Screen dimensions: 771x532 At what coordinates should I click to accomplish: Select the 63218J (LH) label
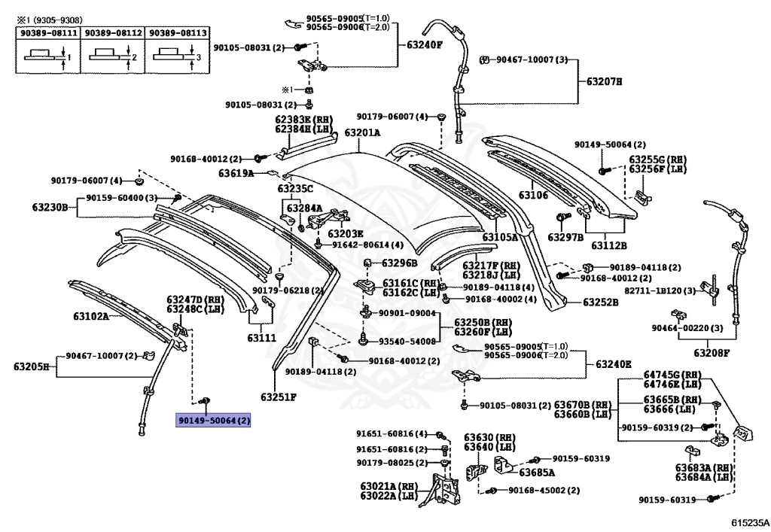(491, 275)
